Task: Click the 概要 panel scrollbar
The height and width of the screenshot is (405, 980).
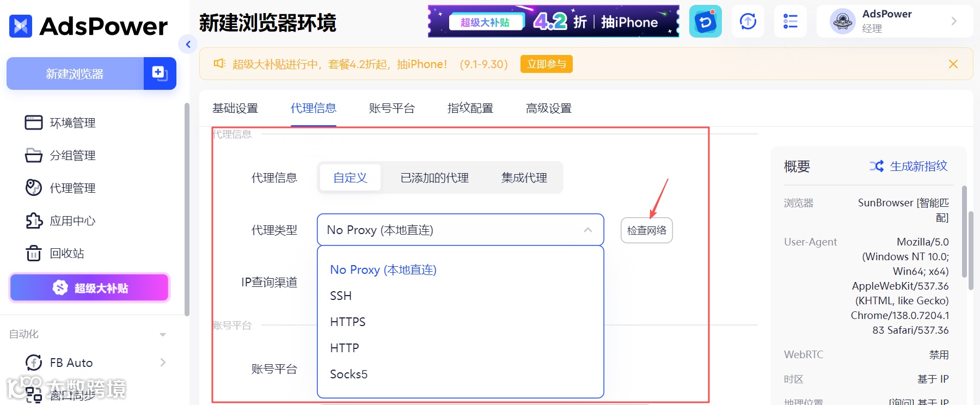Action: pyautogui.click(x=964, y=231)
